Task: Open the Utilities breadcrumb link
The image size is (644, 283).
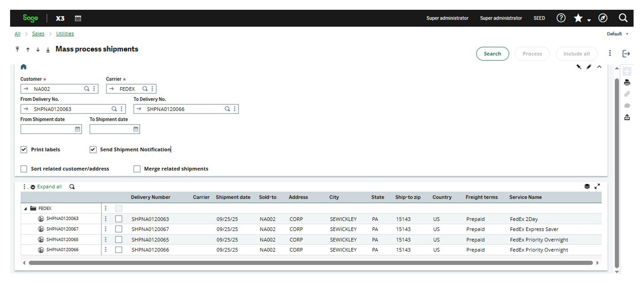Action: (65, 34)
